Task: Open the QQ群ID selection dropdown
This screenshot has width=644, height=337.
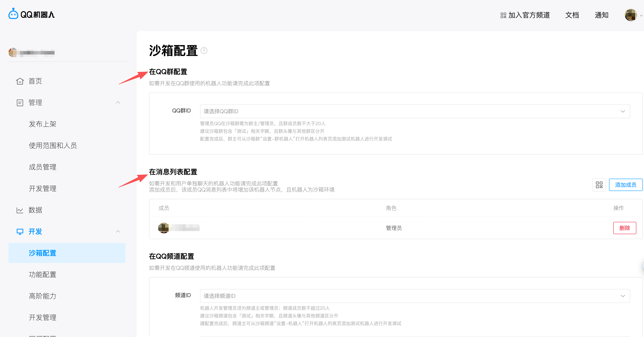Action: coord(622,112)
